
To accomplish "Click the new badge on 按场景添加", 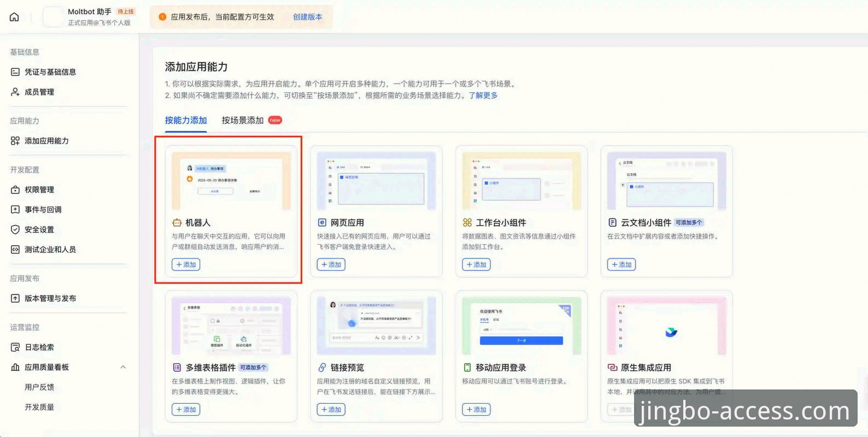I will [275, 120].
